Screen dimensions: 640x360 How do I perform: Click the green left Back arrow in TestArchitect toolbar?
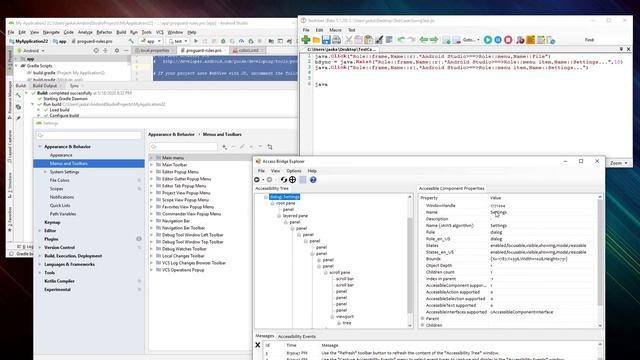click(424, 40)
